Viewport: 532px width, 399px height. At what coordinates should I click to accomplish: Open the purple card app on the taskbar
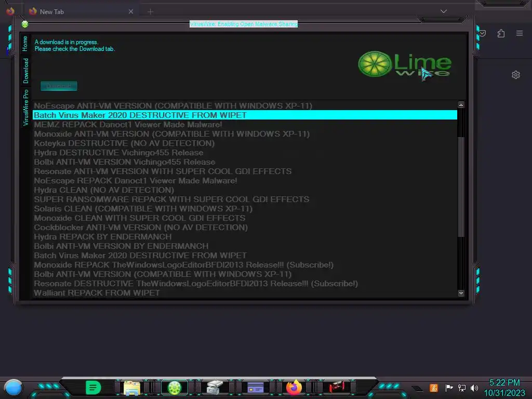256,388
